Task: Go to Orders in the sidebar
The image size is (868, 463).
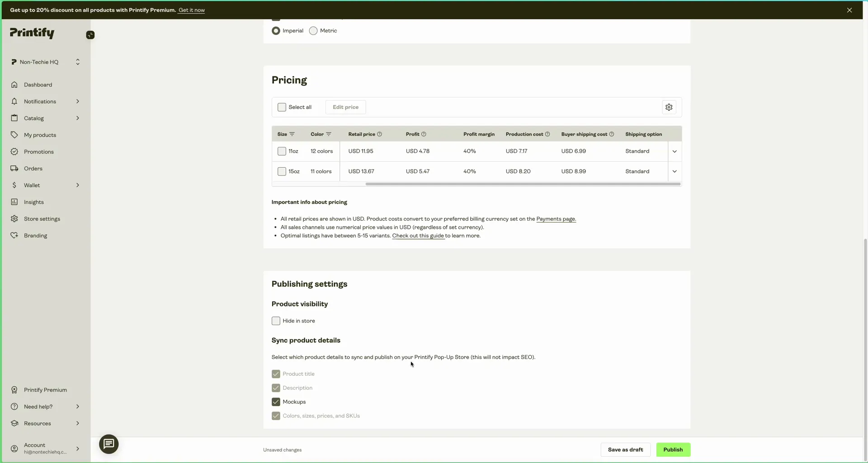Action: click(33, 168)
